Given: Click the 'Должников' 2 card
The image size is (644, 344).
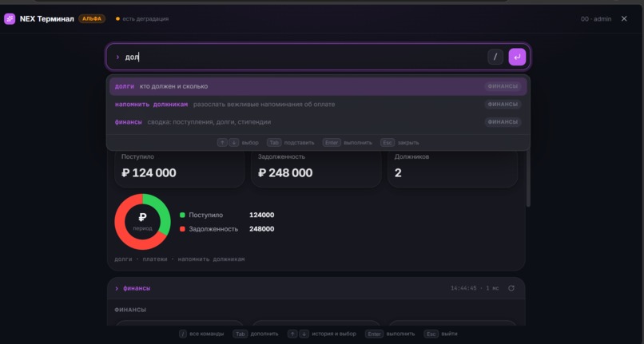Looking at the screenshot, I should click(452, 168).
